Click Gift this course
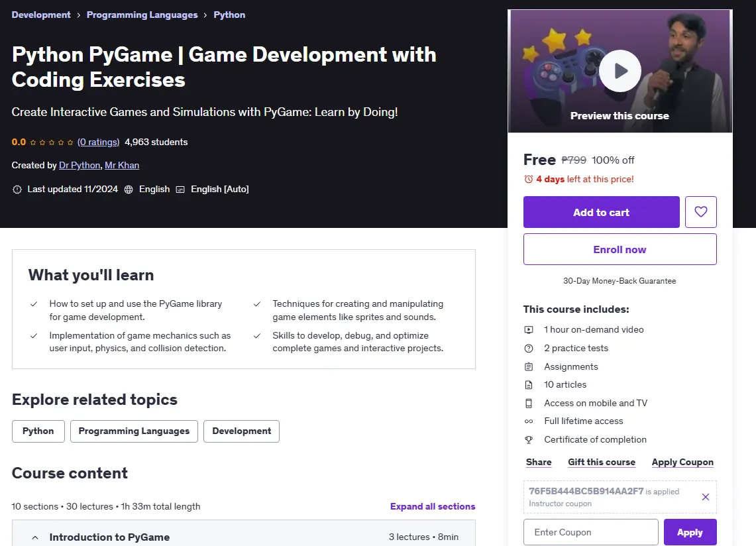The width and height of the screenshot is (756, 546). point(602,462)
